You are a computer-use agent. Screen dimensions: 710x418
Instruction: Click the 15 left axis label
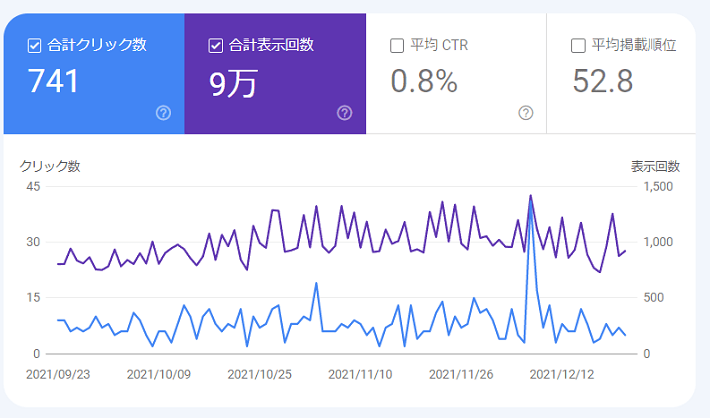pyautogui.click(x=33, y=298)
